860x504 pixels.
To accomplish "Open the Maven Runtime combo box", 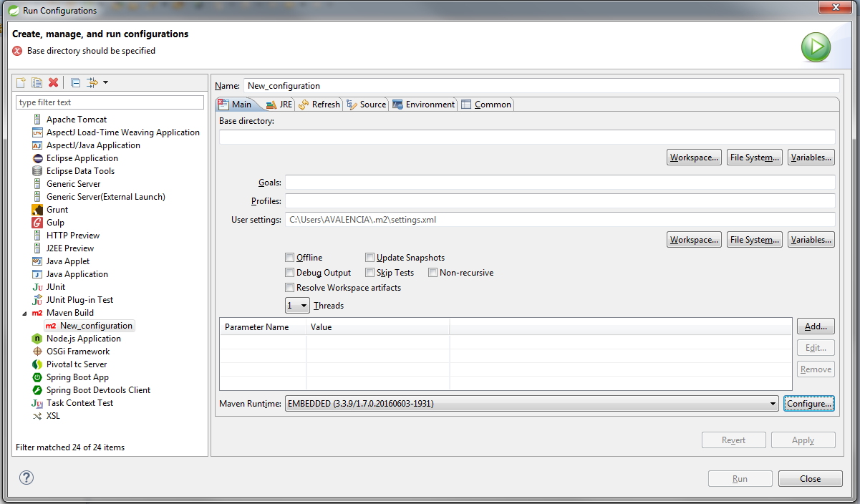I will [x=532, y=404].
